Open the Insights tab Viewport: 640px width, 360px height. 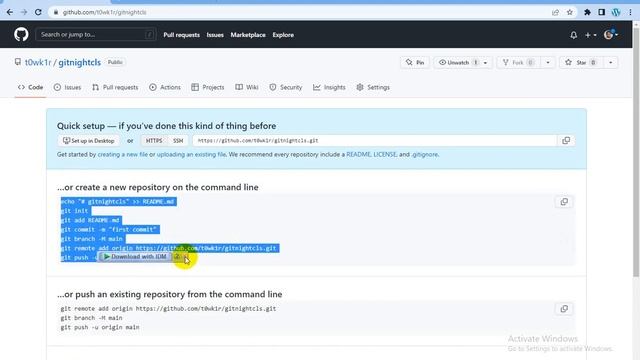pyautogui.click(x=329, y=87)
